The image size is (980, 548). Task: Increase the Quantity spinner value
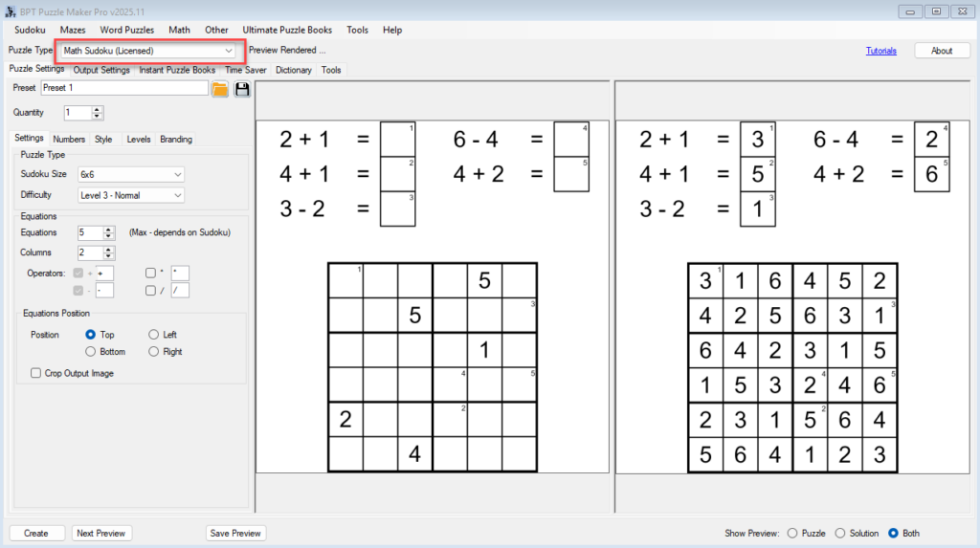97,109
